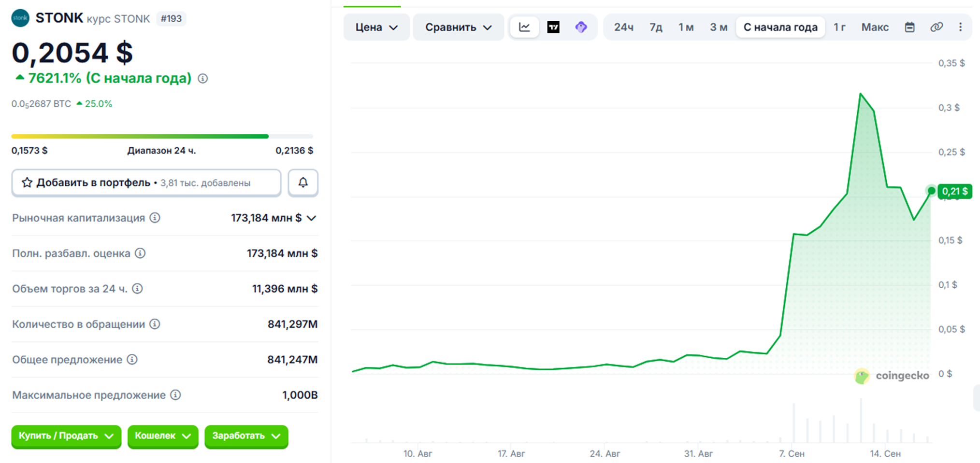Click the 841,247M total supply value
Image resolution: width=980 pixels, height=463 pixels.
(x=292, y=360)
